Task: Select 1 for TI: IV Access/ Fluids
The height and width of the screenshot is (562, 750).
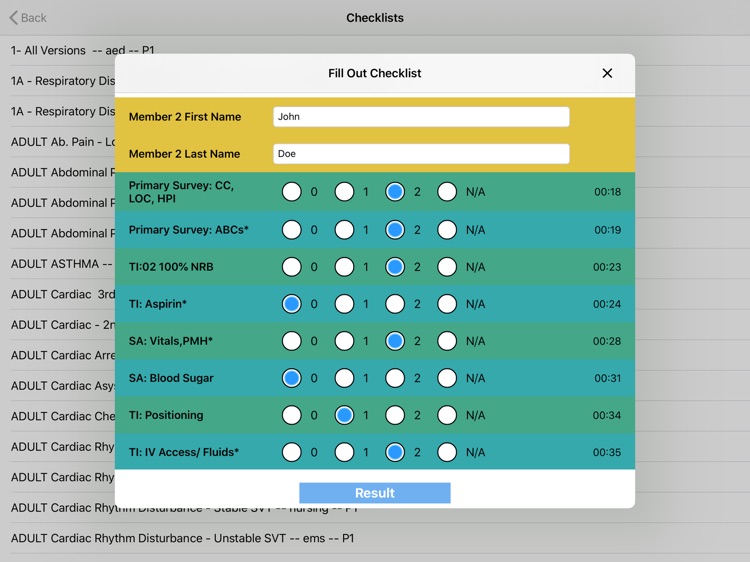Action: (x=344, y=452)
